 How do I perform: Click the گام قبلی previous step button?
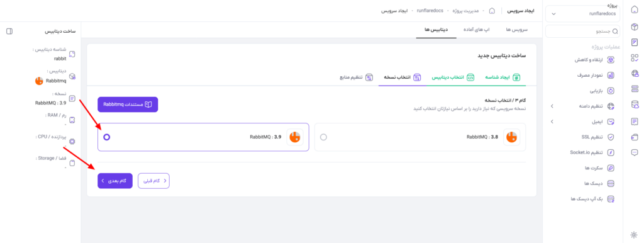click(x=153, y=181)
